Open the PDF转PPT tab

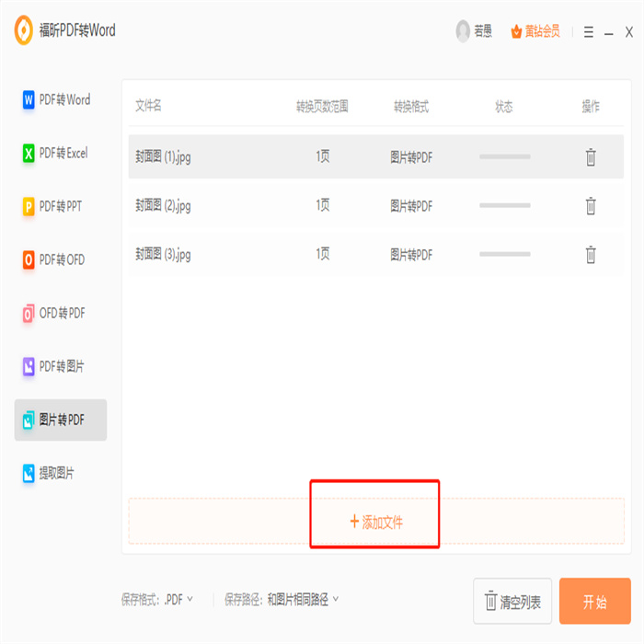61,207
